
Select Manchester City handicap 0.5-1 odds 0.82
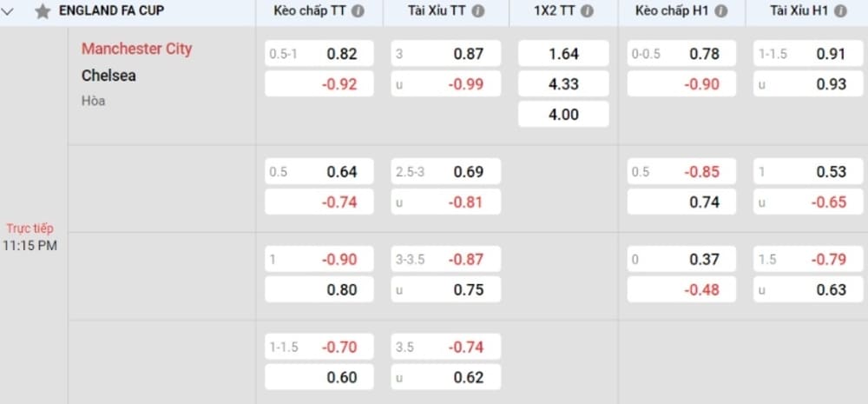coord(319,54)
